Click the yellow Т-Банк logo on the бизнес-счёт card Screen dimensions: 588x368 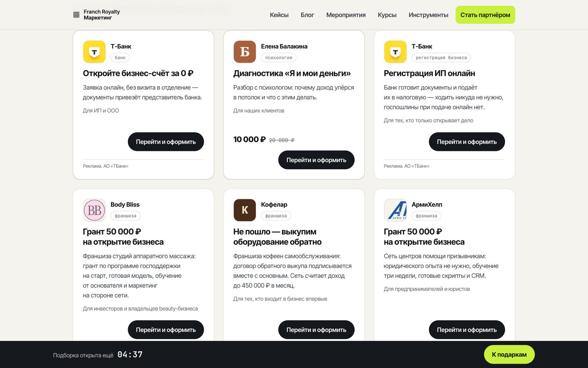(x=94, y=52)
